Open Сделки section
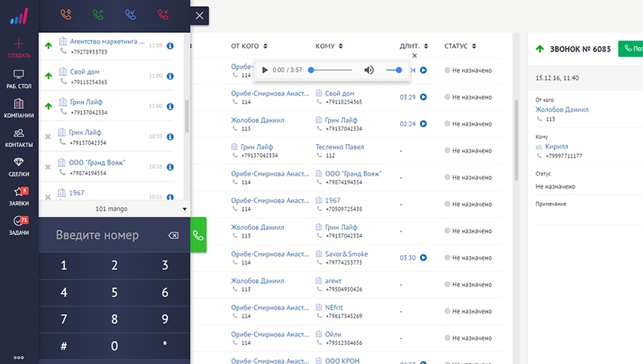The image size is (643, 364). coord(19,167)
